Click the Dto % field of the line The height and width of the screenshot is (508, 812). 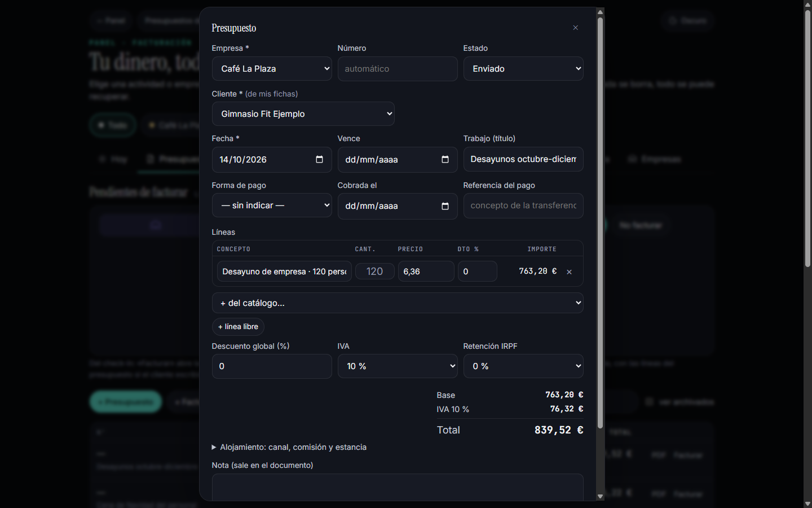(x=478, y=271)
